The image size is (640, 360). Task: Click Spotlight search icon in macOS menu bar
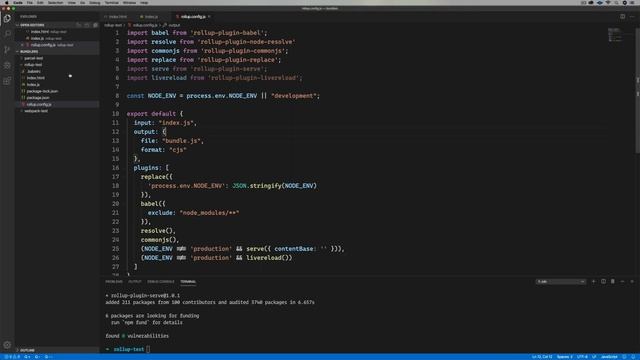tap(616, 2)
